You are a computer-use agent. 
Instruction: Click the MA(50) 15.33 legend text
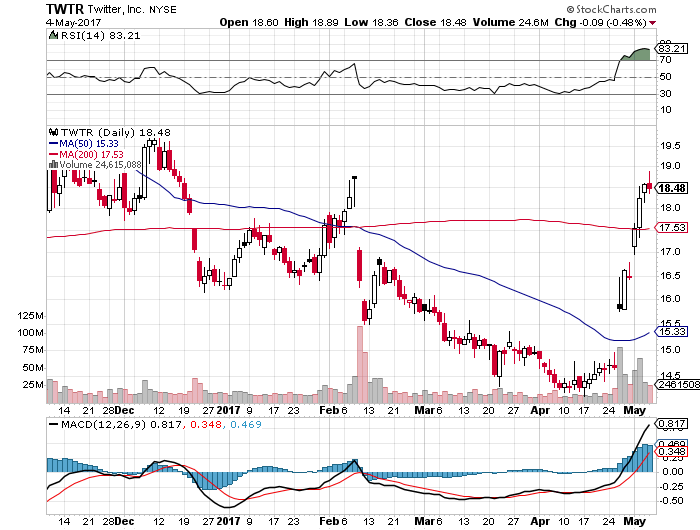click(x=89, y=143)
